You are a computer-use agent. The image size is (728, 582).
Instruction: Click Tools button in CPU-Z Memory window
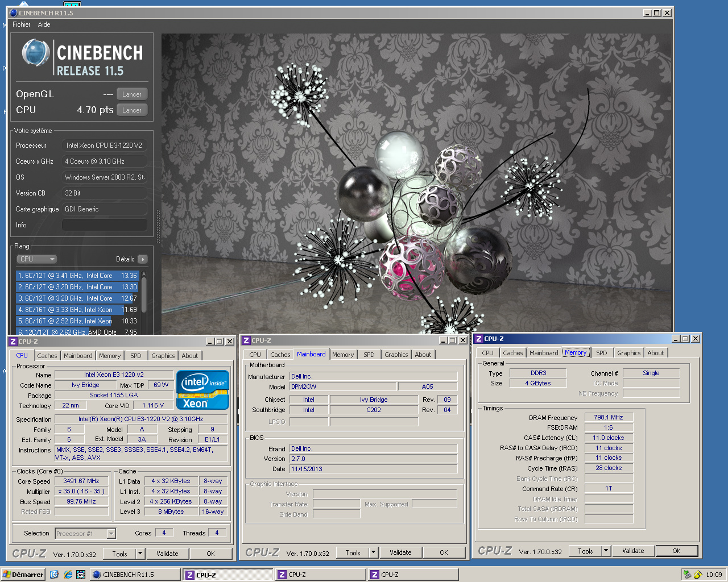tap(586, 551)
